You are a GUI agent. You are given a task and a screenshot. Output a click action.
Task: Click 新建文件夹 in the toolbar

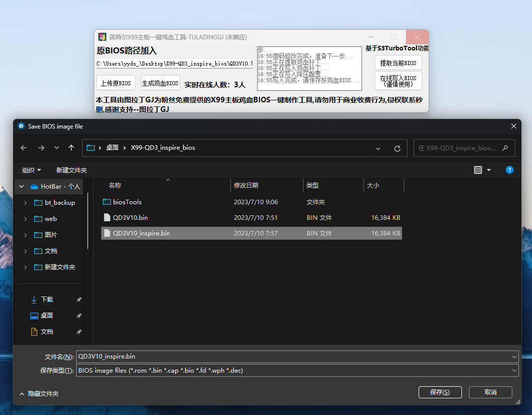tap(71, 170)
